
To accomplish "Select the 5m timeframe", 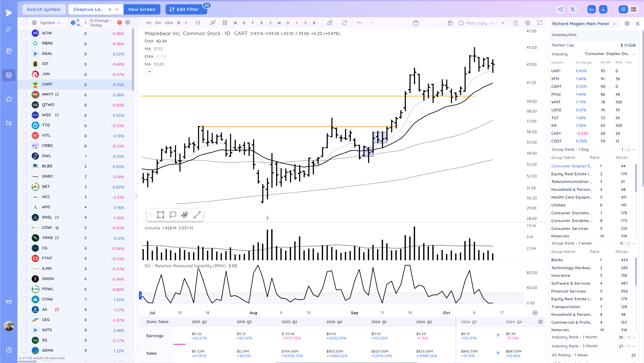I will (x=158, y=23).
